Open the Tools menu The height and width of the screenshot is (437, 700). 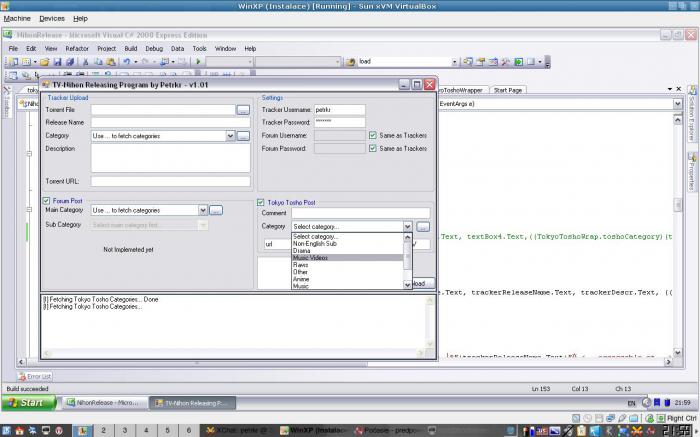[200, 48]
